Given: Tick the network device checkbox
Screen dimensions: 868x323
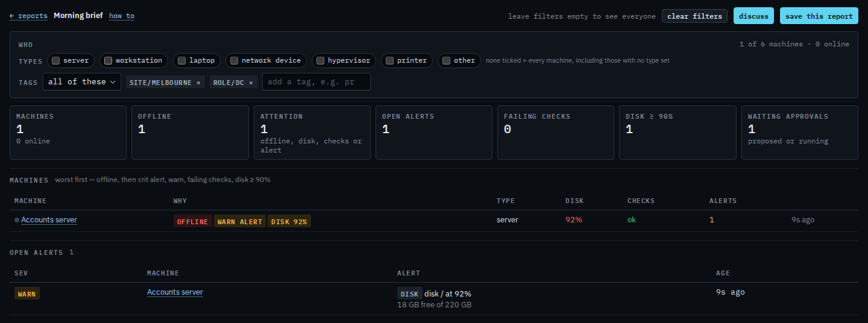Looking at the screenshot, I should tap(234, 60).
